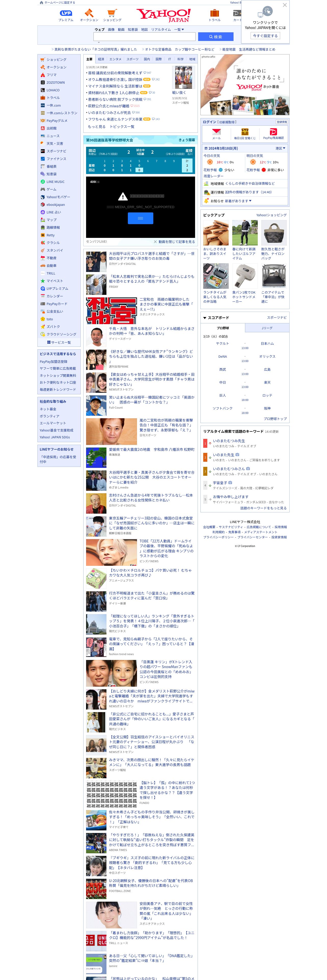The height and width of the screenshot is (980, 327).
Task: Open 毎日2回 宝箱くじ treasure icon
Action: pos(245,134)
